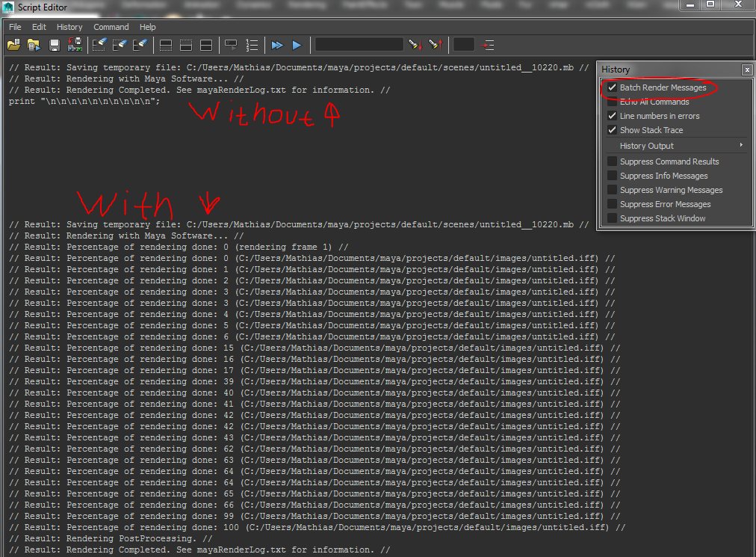Screen dimensions: 756x557
Task: Click the go to line number field
Action: click(x=464, y=44)
